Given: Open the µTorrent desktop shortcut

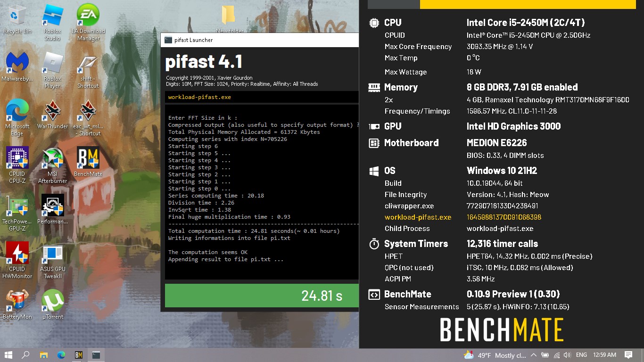Looking at the screenshot, I should [52, 304].
